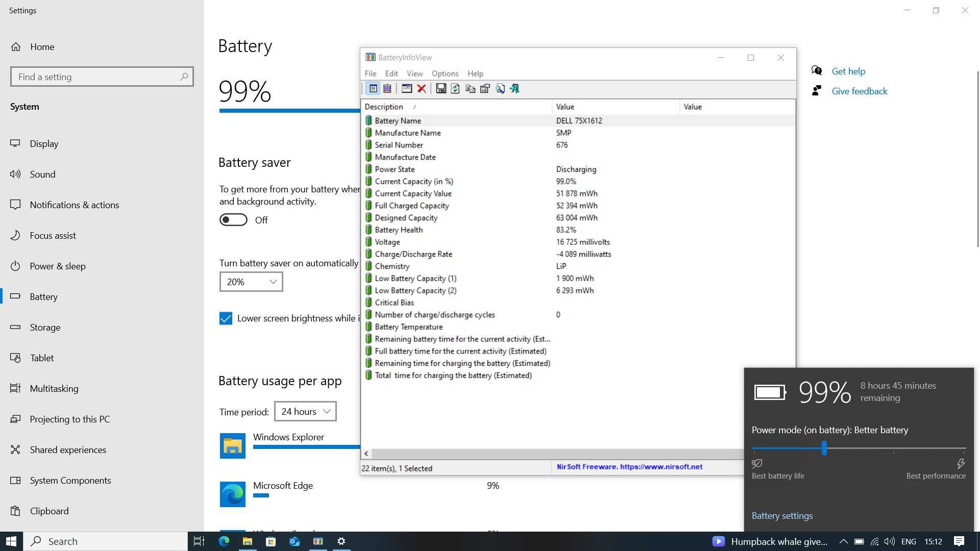Open Shared experiences settings
Image resolution: width=980 pixels, height=551 pixels.
tap(102, 450)
